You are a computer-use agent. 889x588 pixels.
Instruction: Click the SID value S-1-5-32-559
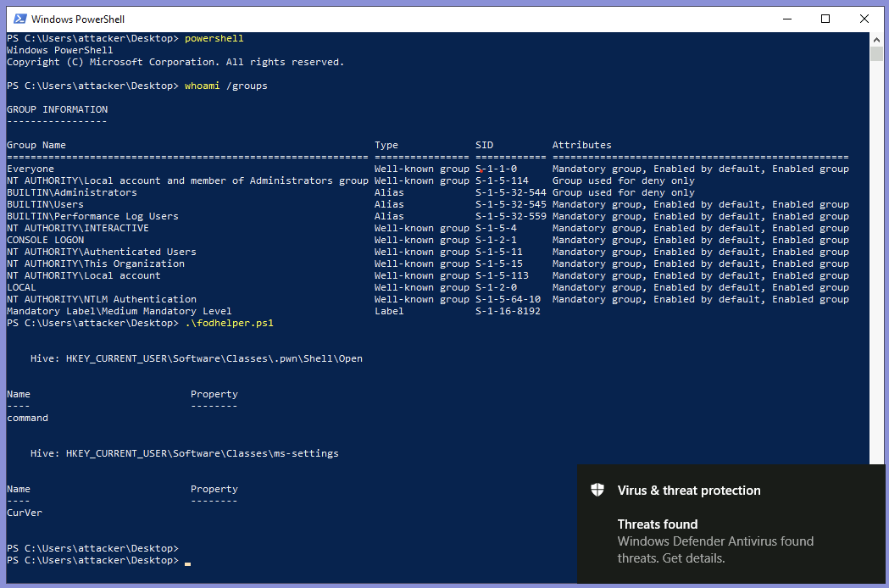[x=511, y=217]
